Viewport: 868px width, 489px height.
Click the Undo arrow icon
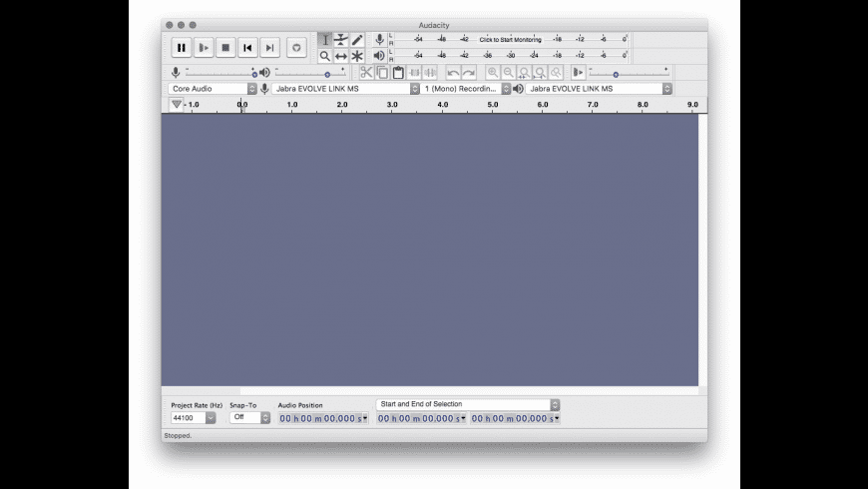(453, 73)
